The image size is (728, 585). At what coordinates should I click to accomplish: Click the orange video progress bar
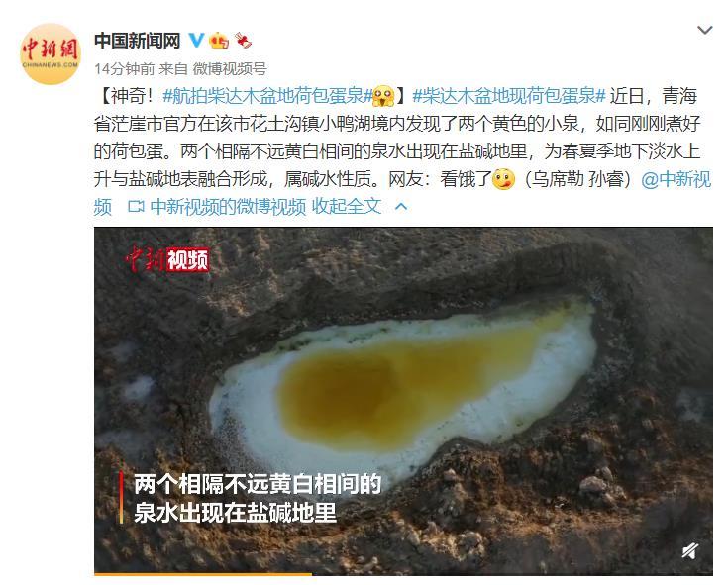tap(203, 574)
